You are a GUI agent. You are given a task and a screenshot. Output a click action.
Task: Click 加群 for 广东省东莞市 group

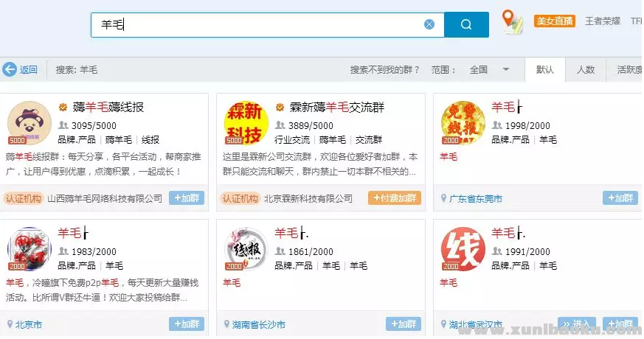[x=620, y=198]
